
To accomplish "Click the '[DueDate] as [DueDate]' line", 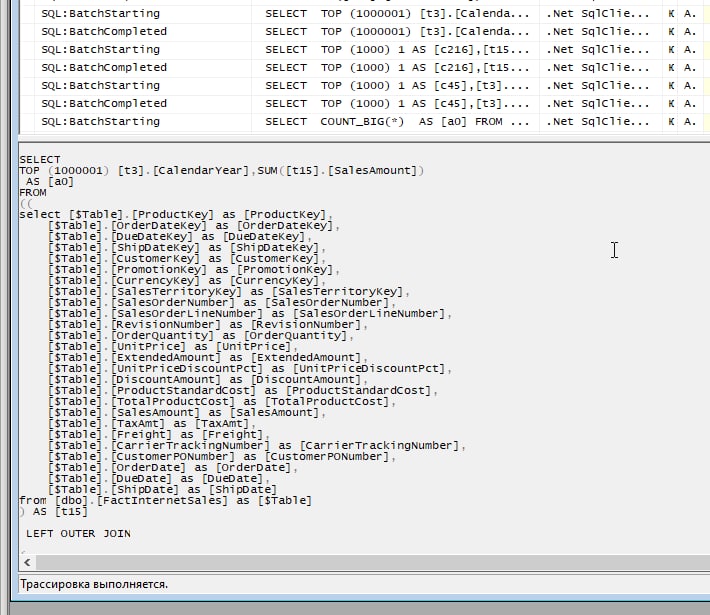I will coord(159,478).
